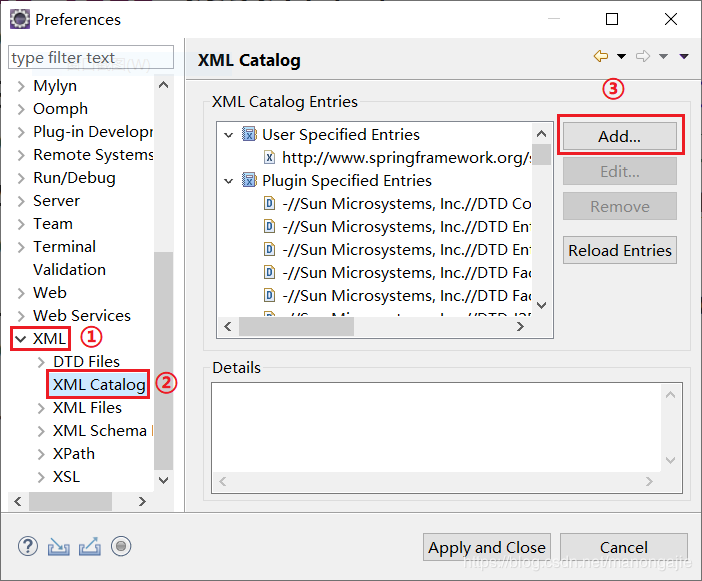Click the catalog entries scroll-up arrow

(x=542, y=133)
